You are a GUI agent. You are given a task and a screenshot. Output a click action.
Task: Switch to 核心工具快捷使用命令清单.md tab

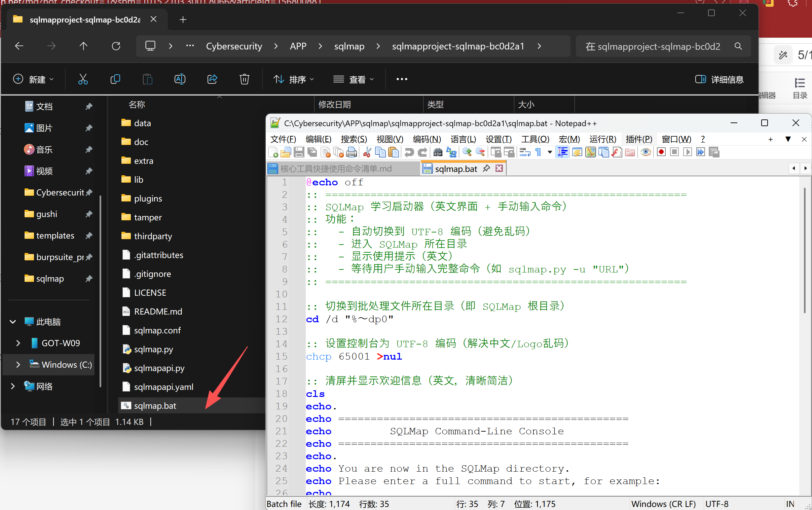pos(335,169)
